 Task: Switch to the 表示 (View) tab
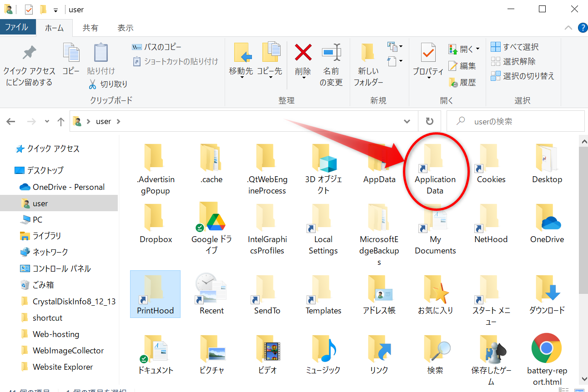[x=125, y=27]
